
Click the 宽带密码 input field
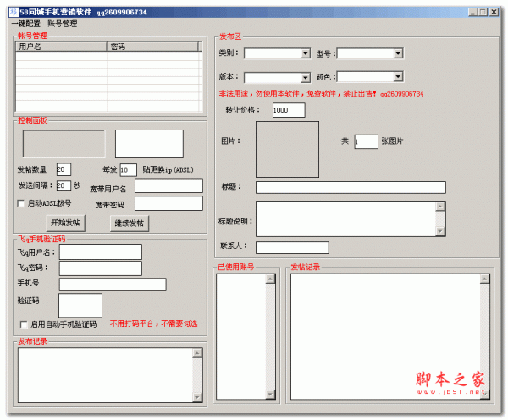(x=168, y=203)
